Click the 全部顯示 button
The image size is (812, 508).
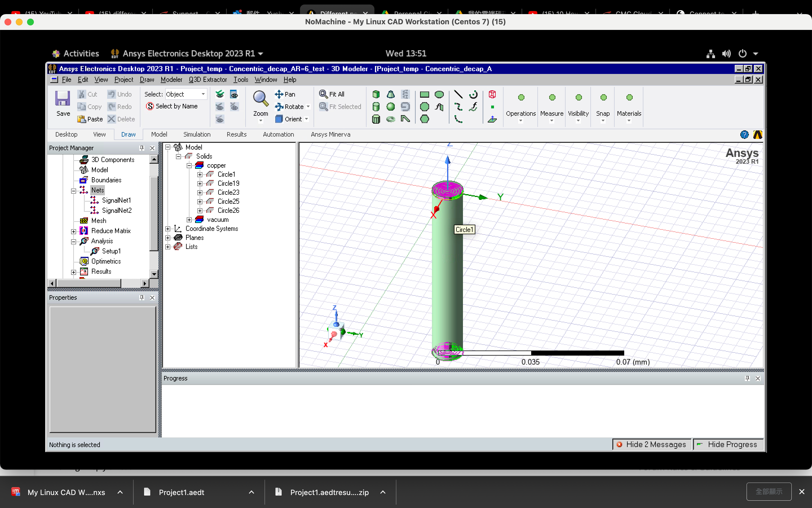(x=769, y=492)
